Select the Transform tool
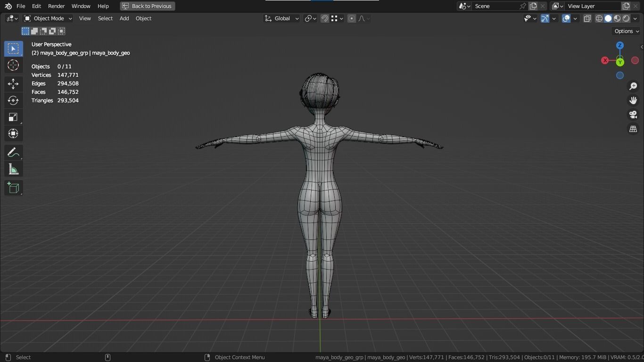 pyautogui.click(x=13, y=133)
